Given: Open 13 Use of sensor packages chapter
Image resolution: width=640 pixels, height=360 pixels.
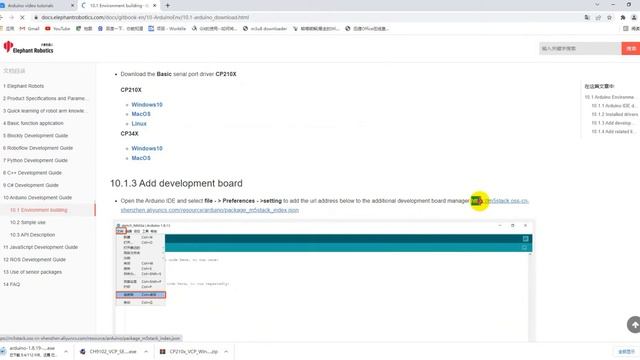Looking at the screenshot, I should pyautogui.click(x=32, y=272).
